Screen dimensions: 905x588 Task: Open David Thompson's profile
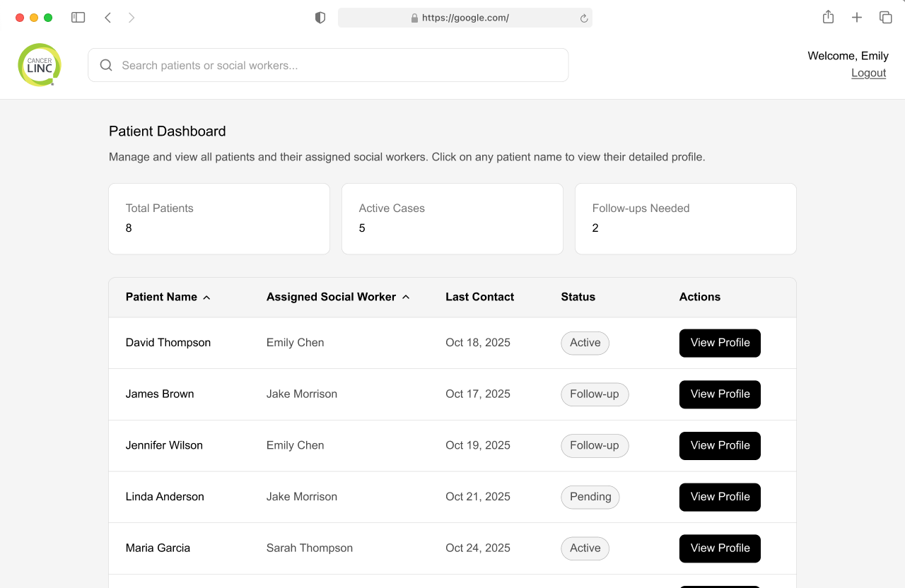point(720,343)
